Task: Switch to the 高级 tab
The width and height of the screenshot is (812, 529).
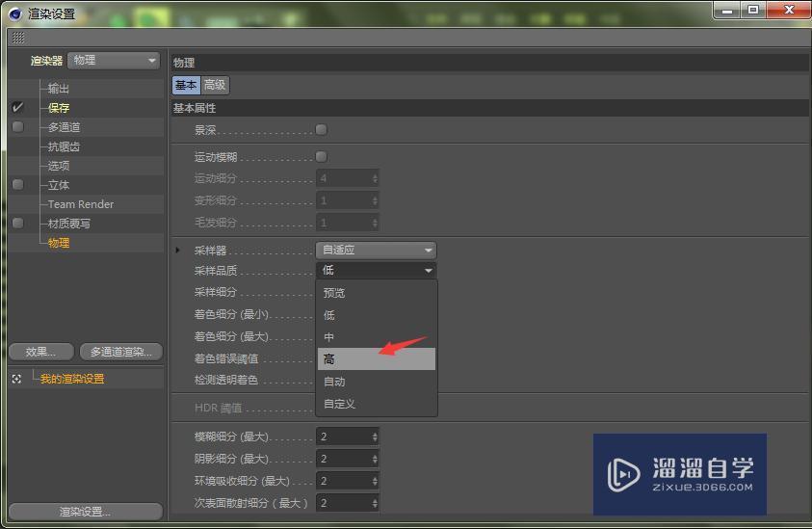Action: 215,85
